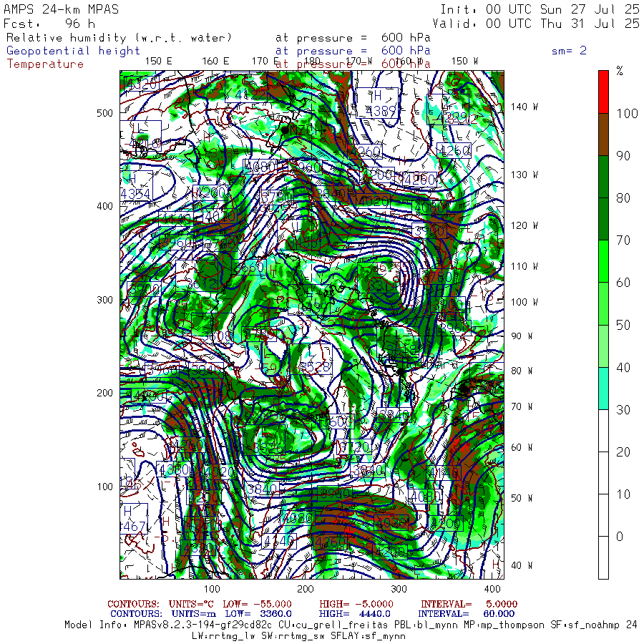Click the '70 W' longitude label
644x644 pixels.
click(522, 406)
